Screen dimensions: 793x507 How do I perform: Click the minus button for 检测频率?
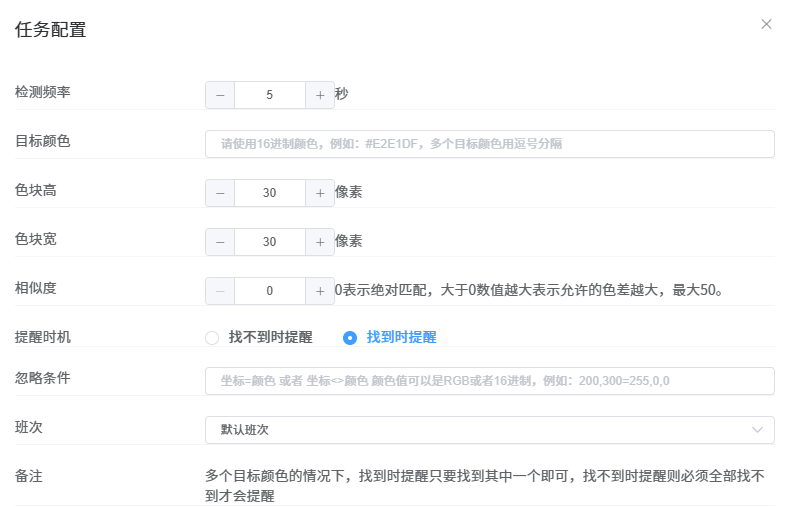click(x=220, y=95)
